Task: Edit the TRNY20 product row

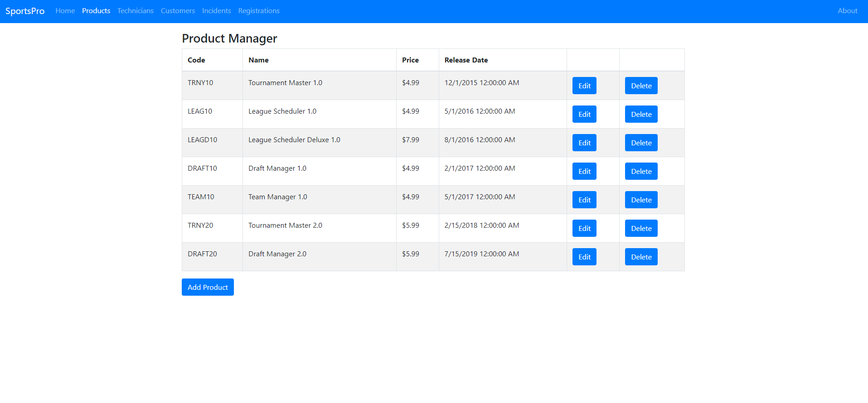Action: [x=584, y=228]
